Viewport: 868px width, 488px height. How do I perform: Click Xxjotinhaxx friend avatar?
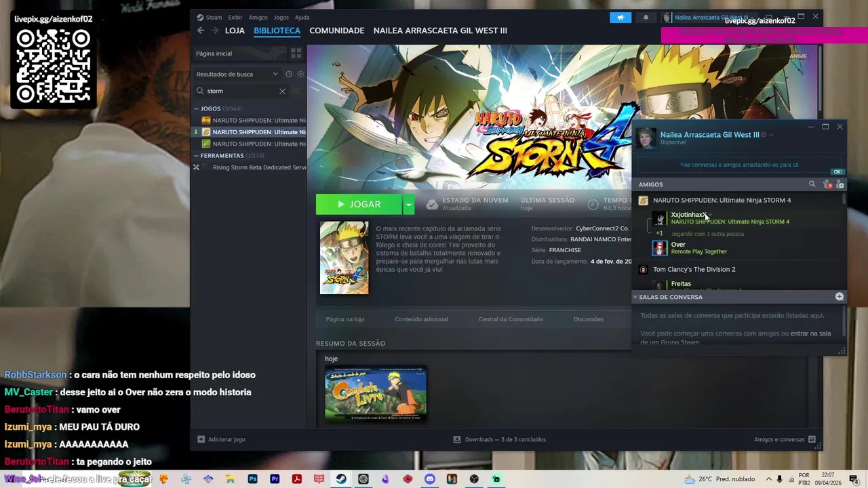click(659, 218)
